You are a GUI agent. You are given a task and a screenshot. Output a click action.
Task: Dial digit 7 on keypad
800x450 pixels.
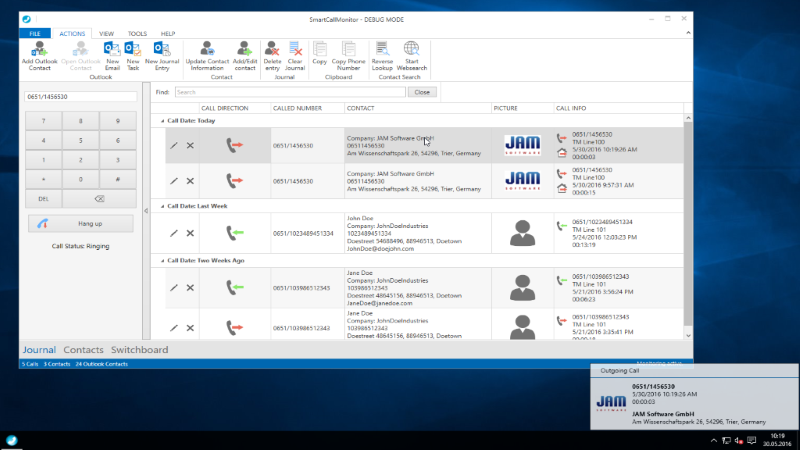pos(43,121)
